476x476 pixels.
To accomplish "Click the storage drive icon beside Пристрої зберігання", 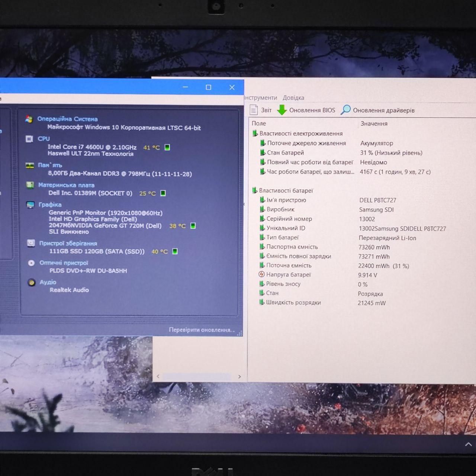I will pyautogui.click(x=31, y=243).
